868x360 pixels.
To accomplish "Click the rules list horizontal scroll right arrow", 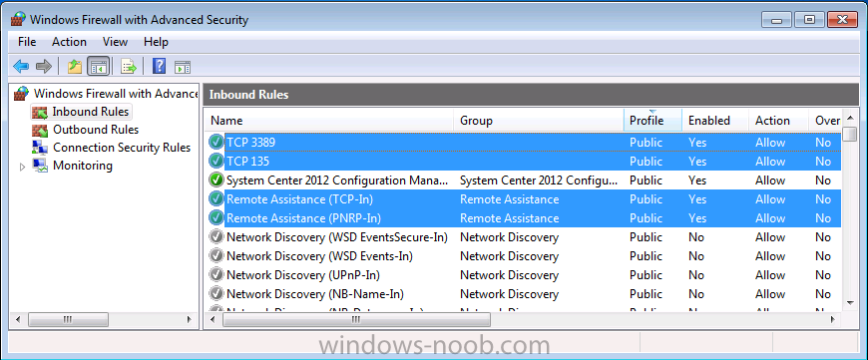I will tap(832, 320).
